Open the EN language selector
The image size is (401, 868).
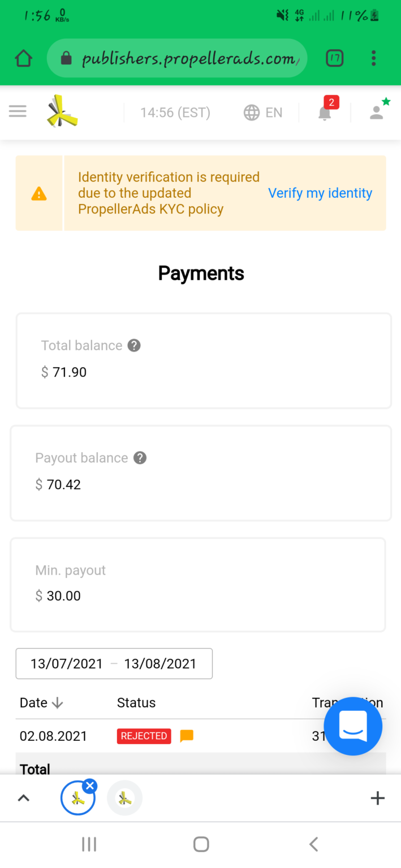tap(263, 112)
